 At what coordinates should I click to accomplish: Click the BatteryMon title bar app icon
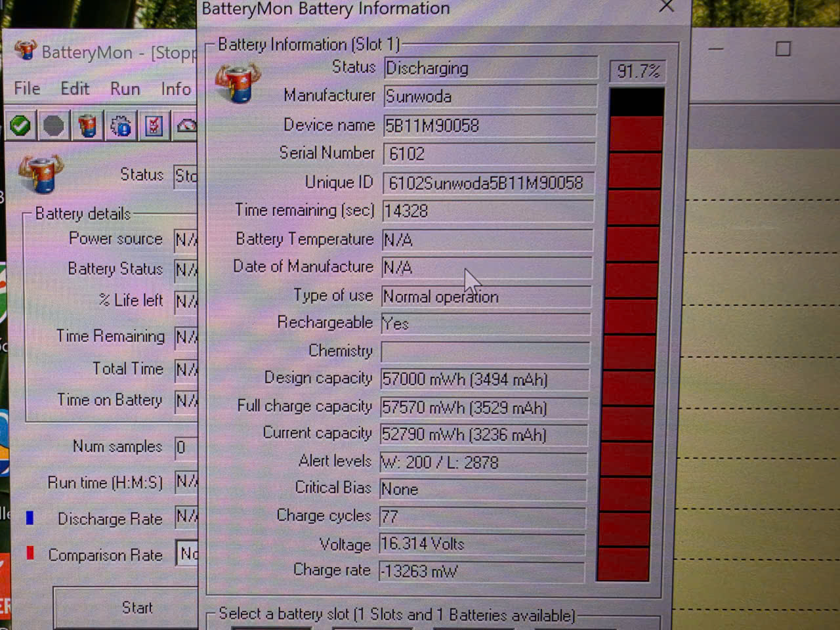tap(26, 50)
